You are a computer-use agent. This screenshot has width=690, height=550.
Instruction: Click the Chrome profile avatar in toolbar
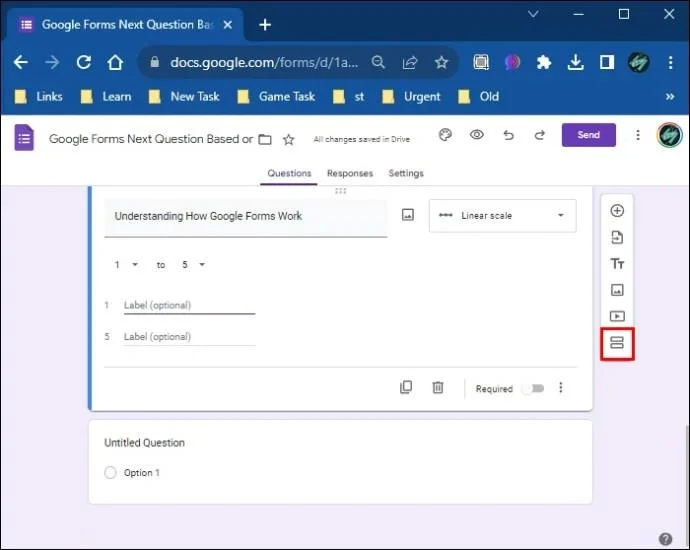pos(639,62)
